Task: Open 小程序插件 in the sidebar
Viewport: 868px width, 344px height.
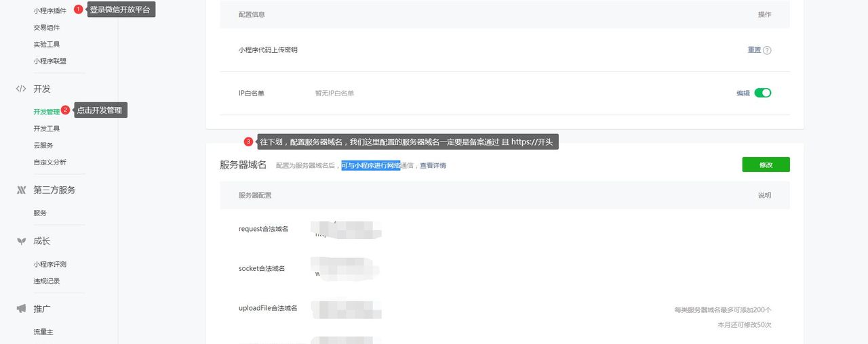Action: (x=50, y=10)
